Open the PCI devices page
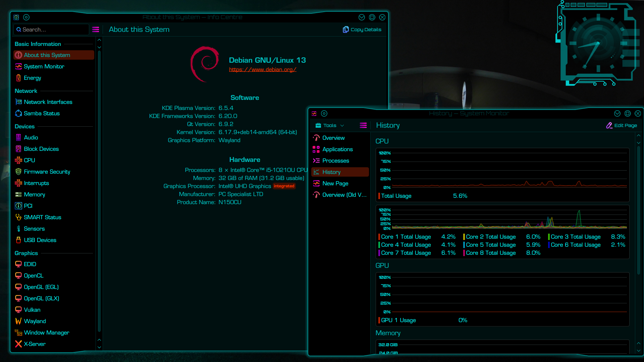Screen dimensions: 644x362 pyautogui.click(x=54, y=206)
